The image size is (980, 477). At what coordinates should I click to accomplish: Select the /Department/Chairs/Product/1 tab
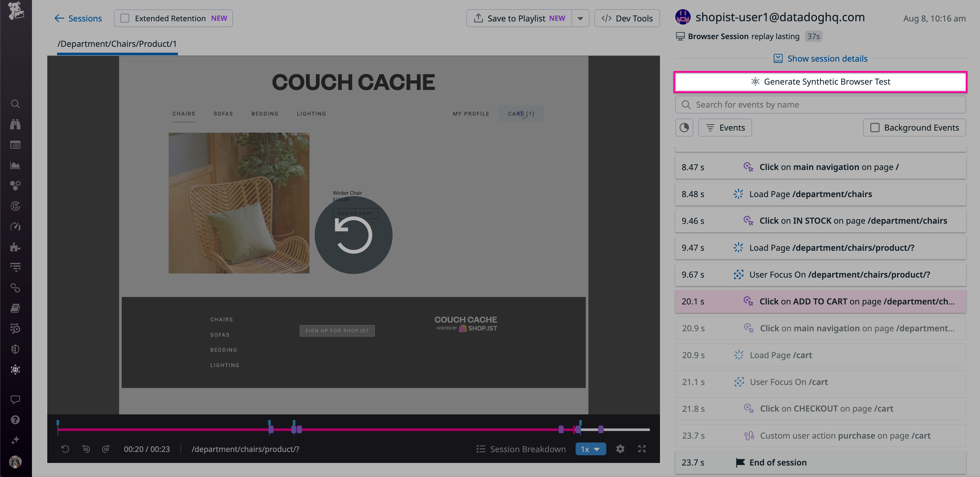pyautogui.click(x=117, y=44)
